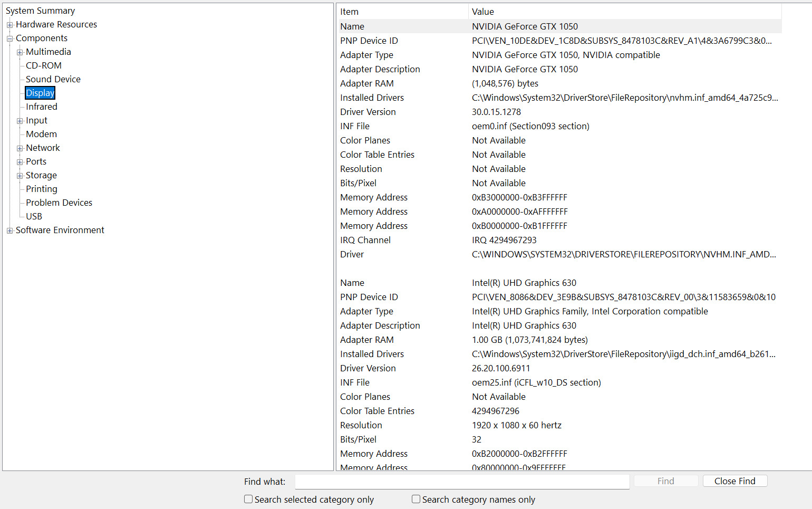Select the NVIDIA GeForce GTX 1050 Name row

coord(559,26)
